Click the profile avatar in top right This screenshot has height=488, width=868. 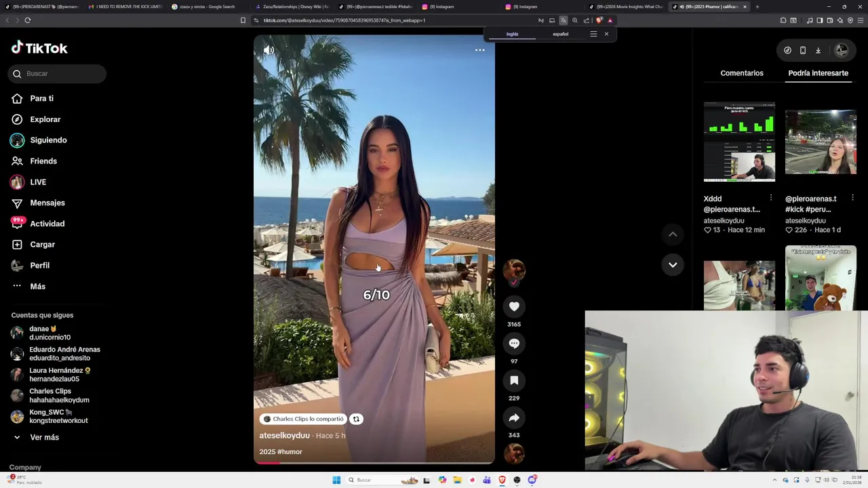(842, 50)
